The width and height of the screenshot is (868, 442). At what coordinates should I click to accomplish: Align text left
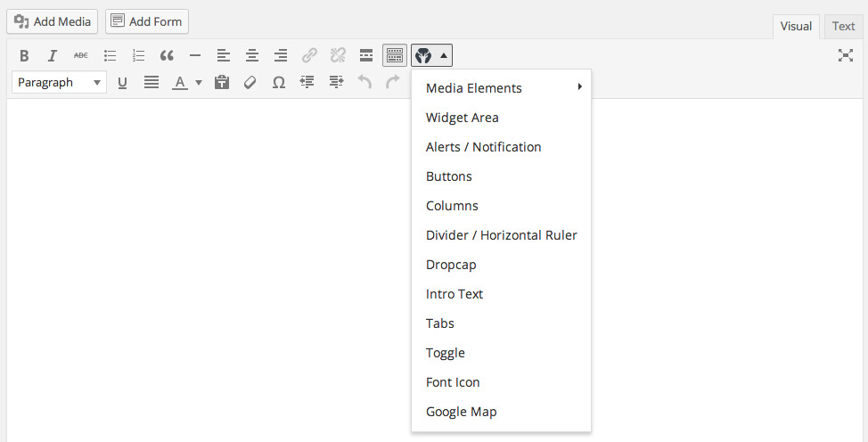point(224,55)
